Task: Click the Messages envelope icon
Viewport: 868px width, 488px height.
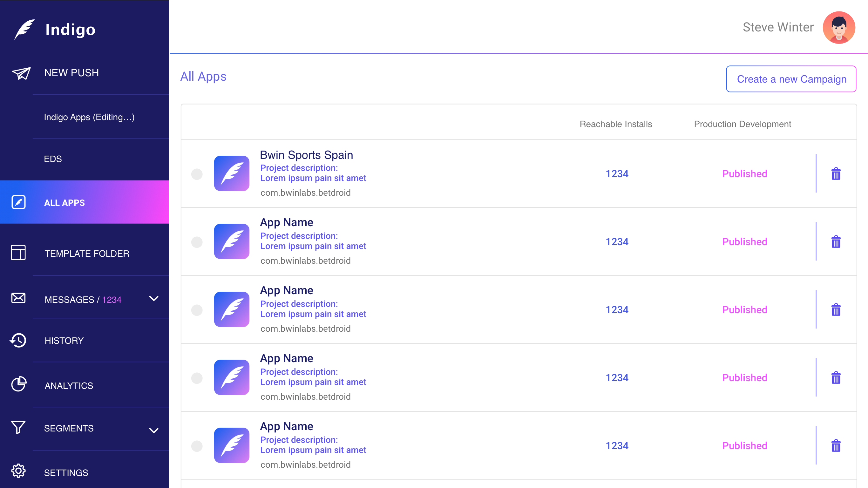Action: point(18,298)
